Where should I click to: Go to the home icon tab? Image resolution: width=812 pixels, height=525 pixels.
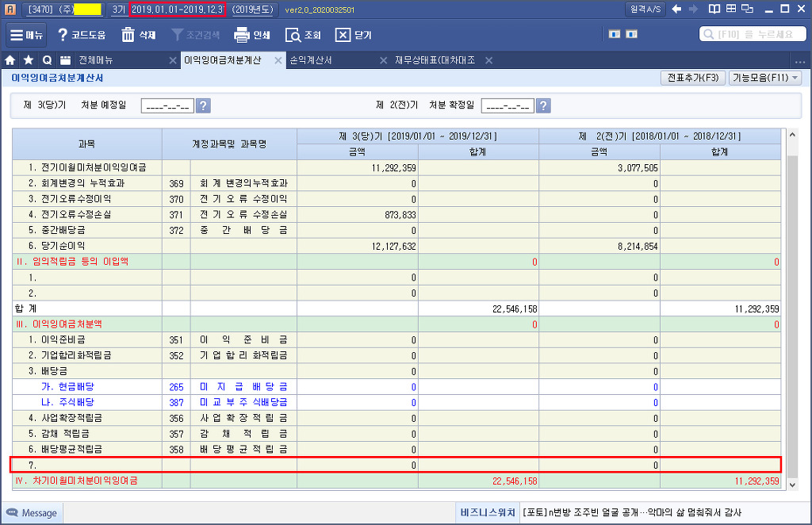[10, 60]
